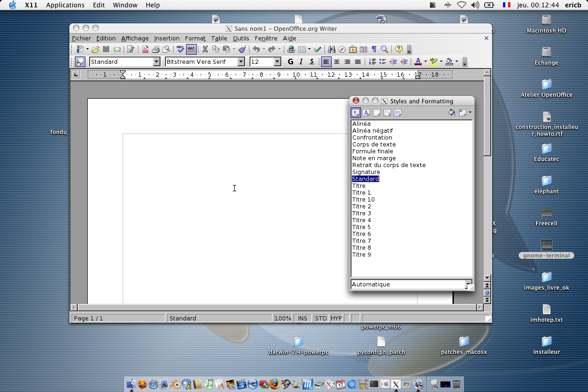The height and width of the screenshot is (392, 588).
Task: Open the Insertion menu
Action: pyautogui.click(x=167, y=39)
